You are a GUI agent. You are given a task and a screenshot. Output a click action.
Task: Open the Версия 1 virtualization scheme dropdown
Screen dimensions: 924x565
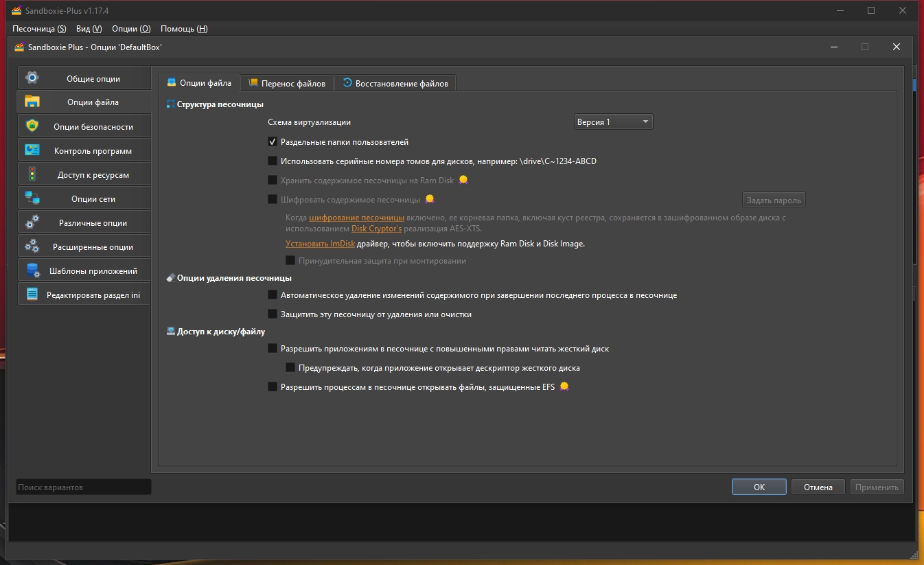pos(613,122)
